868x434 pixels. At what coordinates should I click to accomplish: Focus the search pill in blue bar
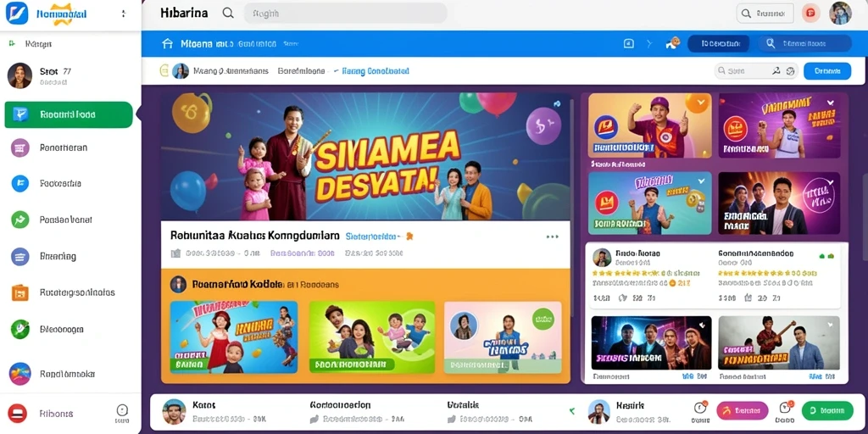[804, 43]
